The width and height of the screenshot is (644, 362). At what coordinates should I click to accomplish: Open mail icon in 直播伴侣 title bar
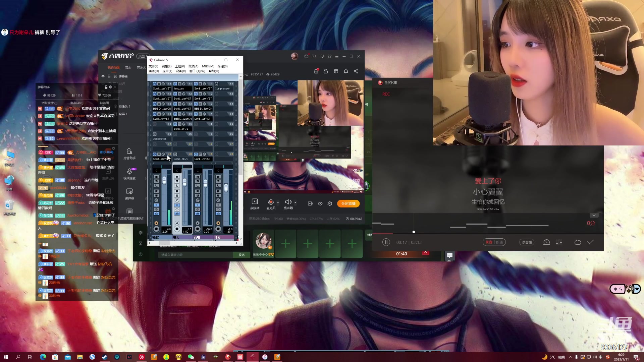tap(306, 56)
